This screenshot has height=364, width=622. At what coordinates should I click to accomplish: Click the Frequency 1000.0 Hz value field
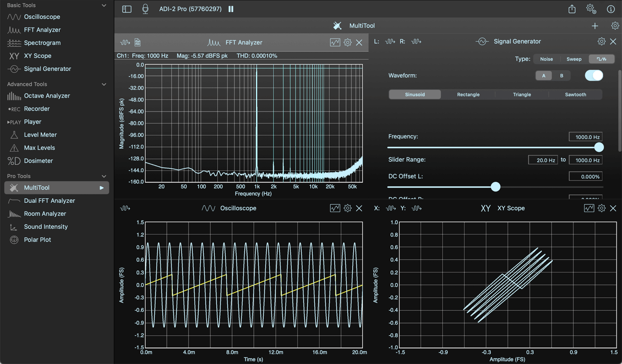[585, 137]
